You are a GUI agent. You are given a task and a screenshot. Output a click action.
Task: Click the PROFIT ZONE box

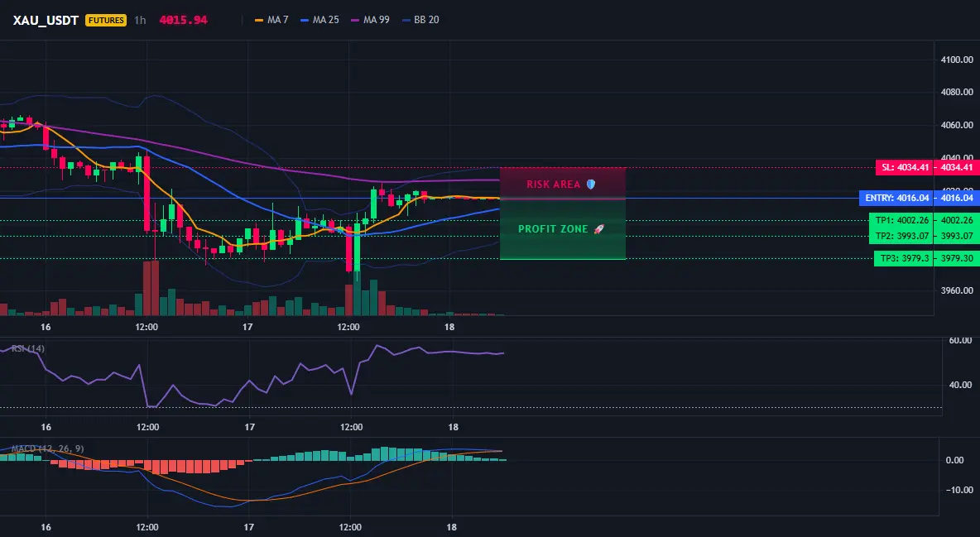click(x=563, y=229)
